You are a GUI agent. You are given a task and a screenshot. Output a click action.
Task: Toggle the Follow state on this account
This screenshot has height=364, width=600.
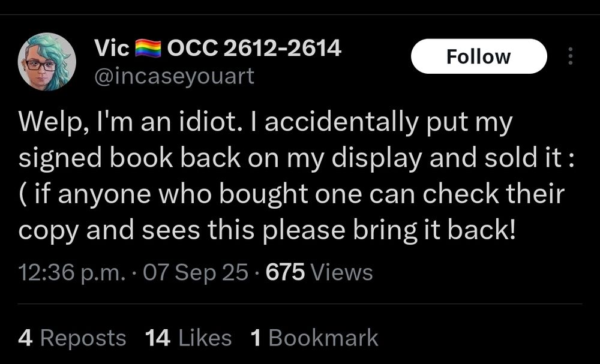coord(478,56)
